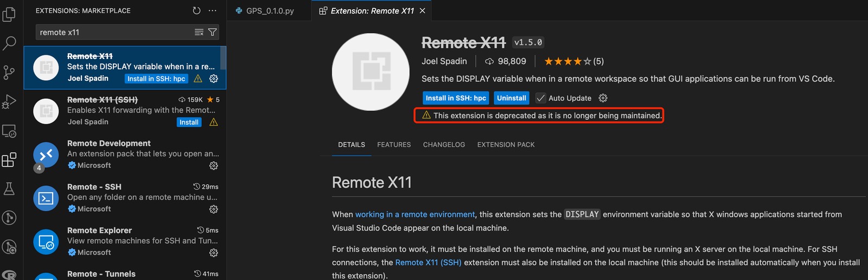Click the Uninstall button
868x280 pixels.
click(x=511, y=98)
